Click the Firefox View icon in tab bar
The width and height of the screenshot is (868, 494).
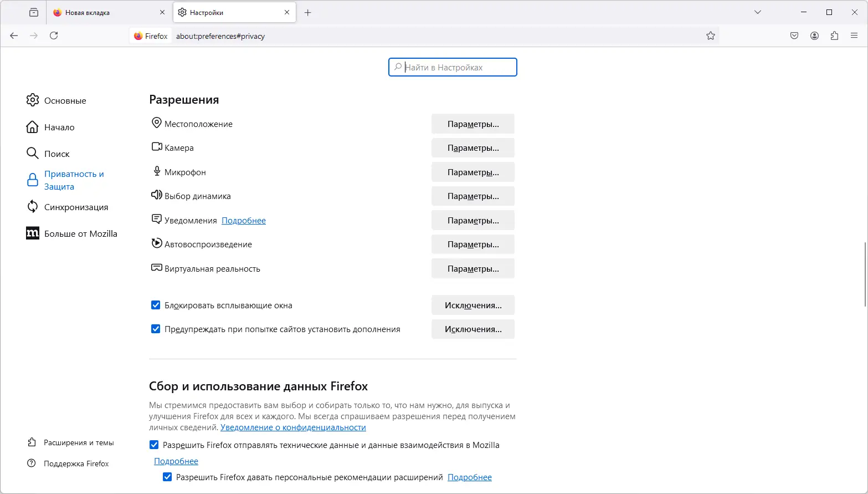click(x=34, y=12)
